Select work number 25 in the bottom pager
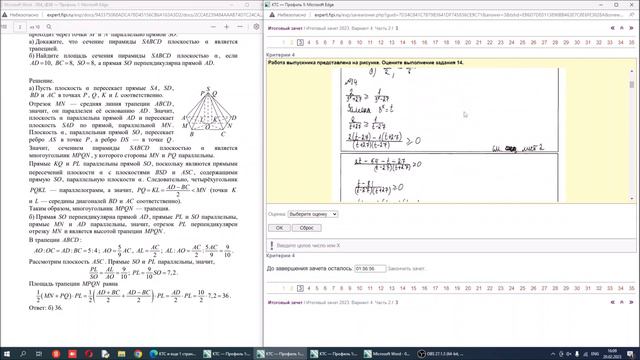This screenshot has height=360, width=640. [x=522, y=288]
